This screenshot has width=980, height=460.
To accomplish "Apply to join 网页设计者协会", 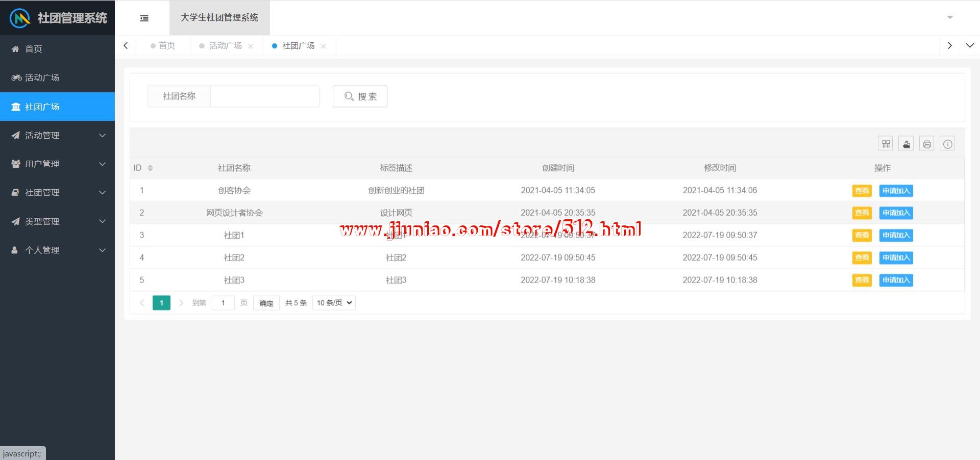I will point(896,213).
